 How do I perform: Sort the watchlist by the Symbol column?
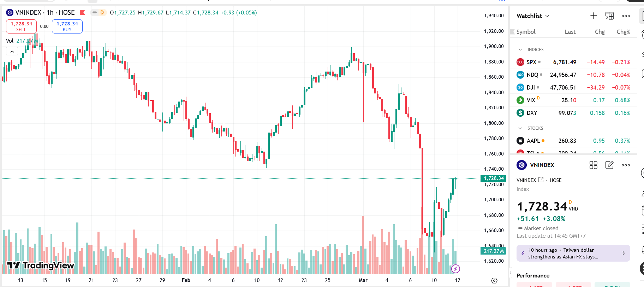(526, 32)
